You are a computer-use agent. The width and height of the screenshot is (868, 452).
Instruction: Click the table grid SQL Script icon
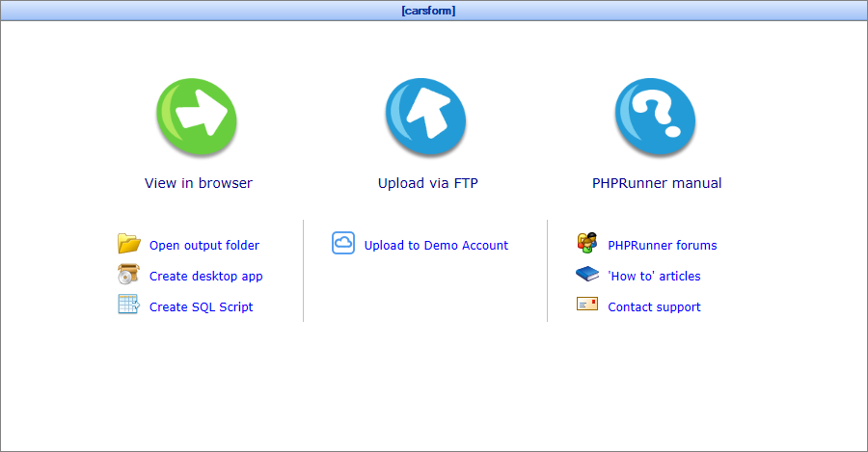coord(129,305)
